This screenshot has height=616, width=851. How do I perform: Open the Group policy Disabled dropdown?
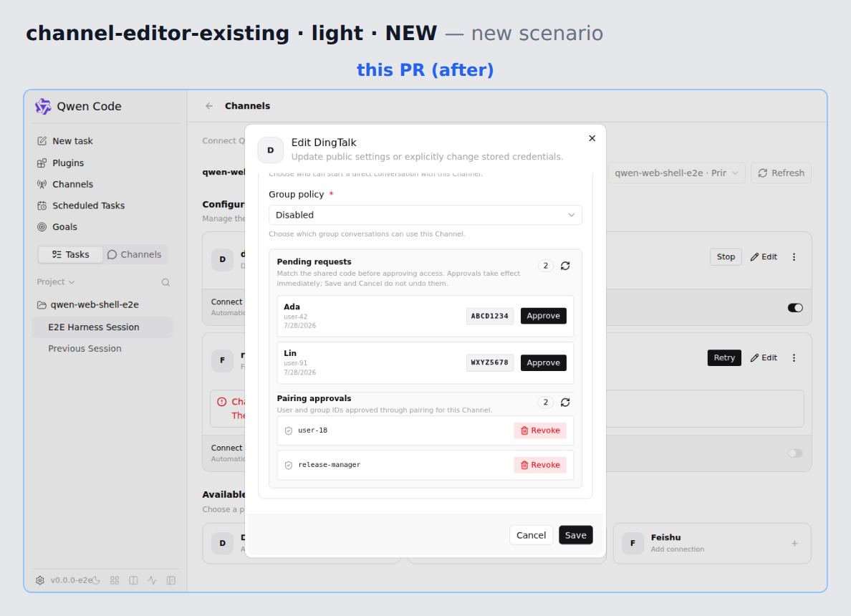point(425,215)
